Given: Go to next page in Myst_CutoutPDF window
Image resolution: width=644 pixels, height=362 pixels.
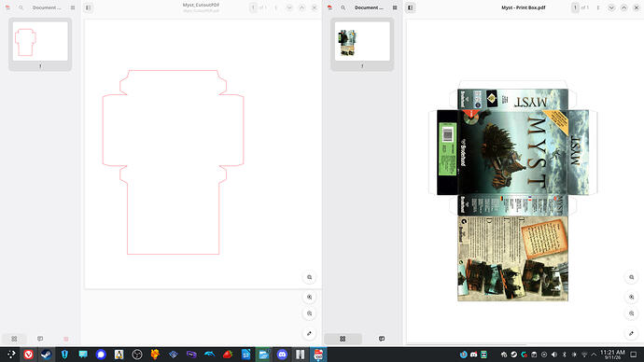Looking at the screenshot, I should [289, 7].
